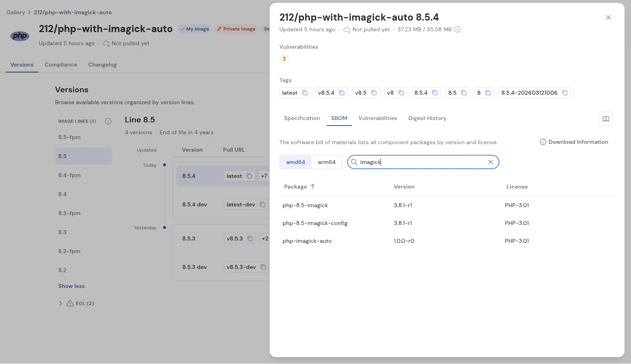Click php-8.5-imagick package row

click(446, 205)
